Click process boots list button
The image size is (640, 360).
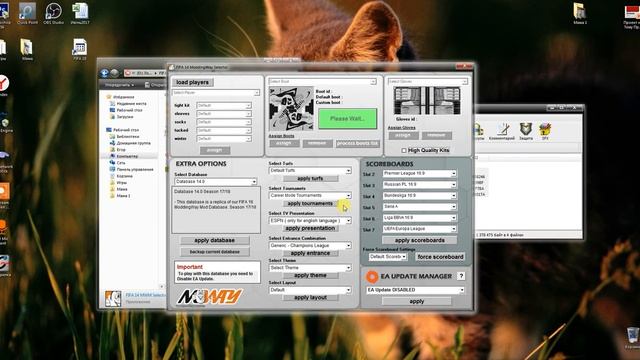358,143
